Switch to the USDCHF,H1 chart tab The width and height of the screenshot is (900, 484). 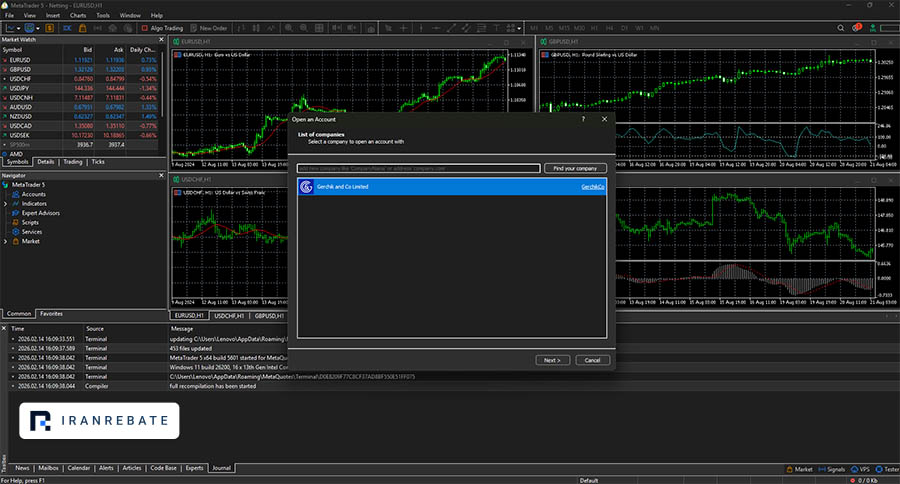(229, 316)
